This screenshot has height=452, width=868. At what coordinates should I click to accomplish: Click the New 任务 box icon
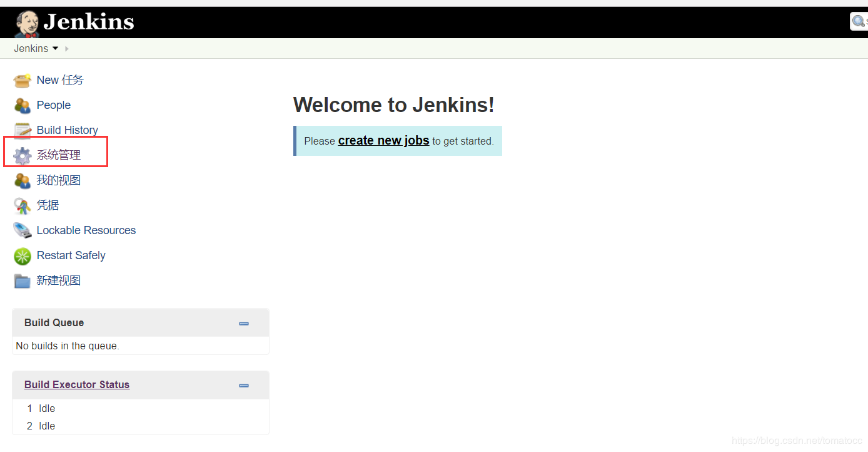tap(23, 80)
